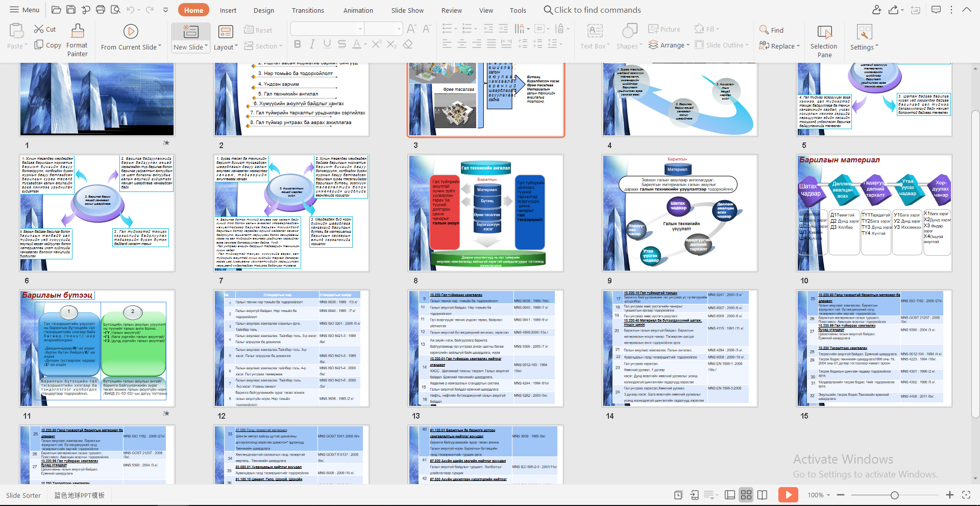Switch to Normal view in status bar
The image size is (980, 506).
730,495
